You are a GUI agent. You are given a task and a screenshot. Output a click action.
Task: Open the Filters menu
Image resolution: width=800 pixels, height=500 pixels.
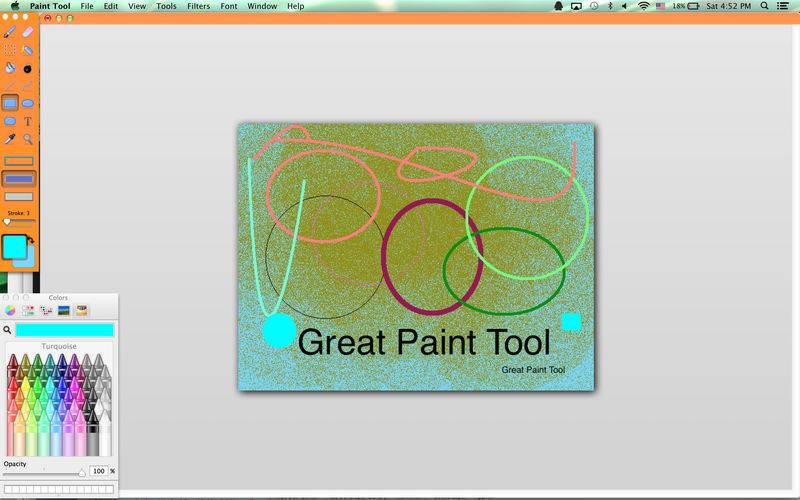coord(198,6)
